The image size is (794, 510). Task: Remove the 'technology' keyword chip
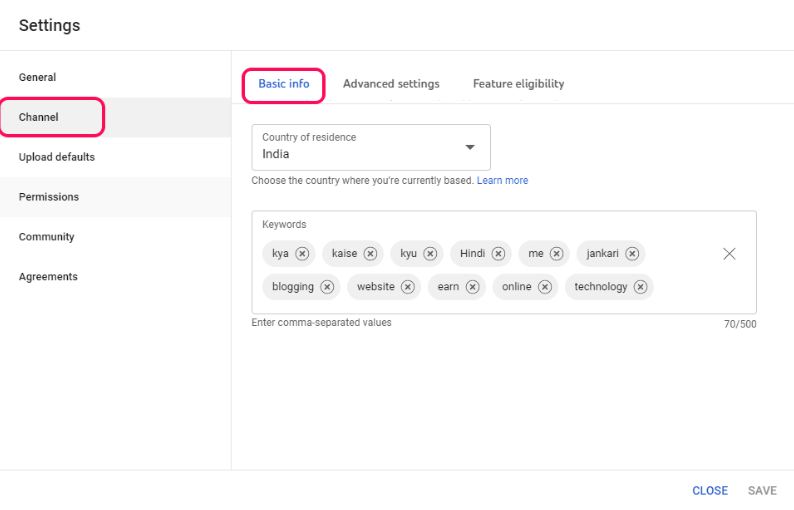pyautogui.click(x=641, y=287)
